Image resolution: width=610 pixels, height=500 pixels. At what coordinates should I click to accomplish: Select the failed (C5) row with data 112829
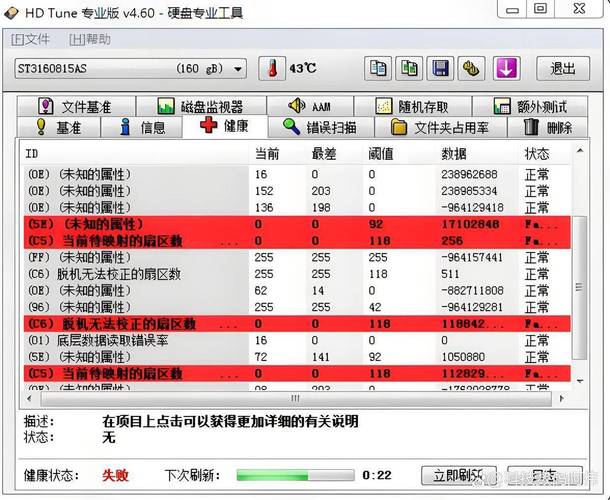[x=297, y=374]
